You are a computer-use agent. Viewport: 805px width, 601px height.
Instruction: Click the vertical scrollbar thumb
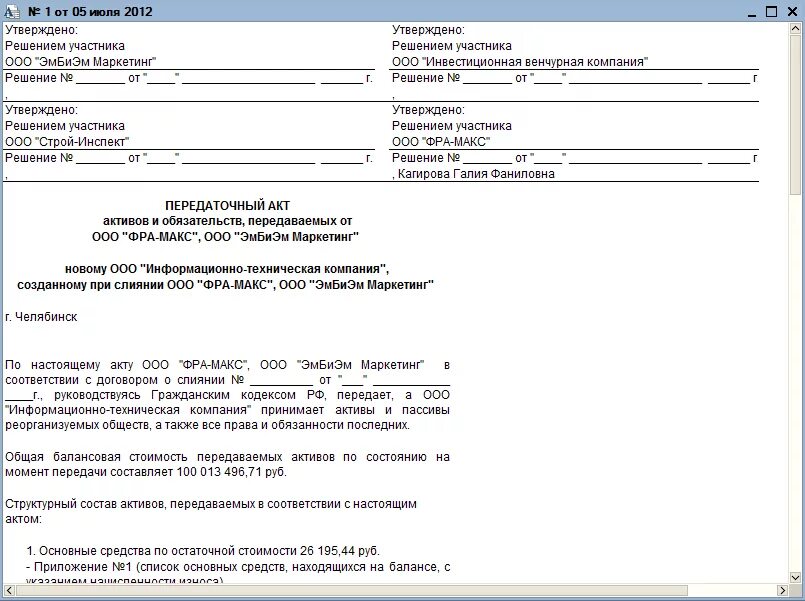pyautogui.click(x=795, y=114)
